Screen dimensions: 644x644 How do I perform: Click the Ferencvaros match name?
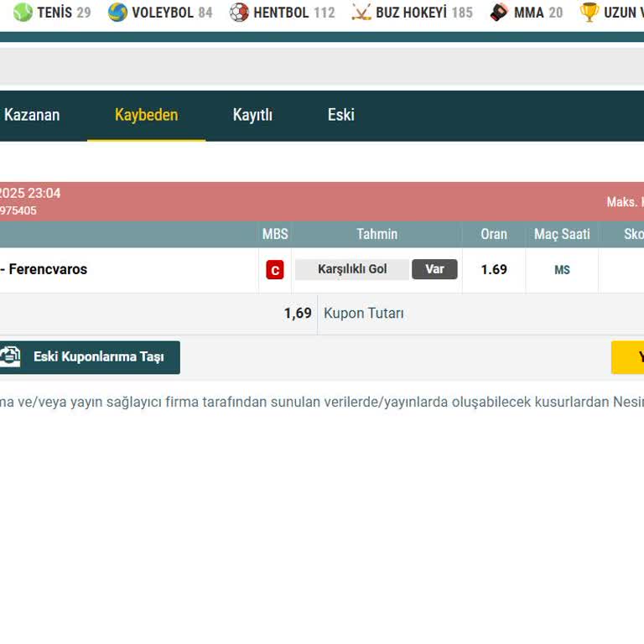(x=48, y=269)
